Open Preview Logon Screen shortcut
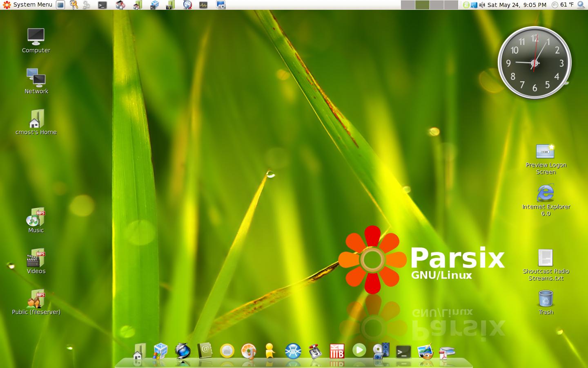Screen dimensions: 588x368 [x=546, y=159]
